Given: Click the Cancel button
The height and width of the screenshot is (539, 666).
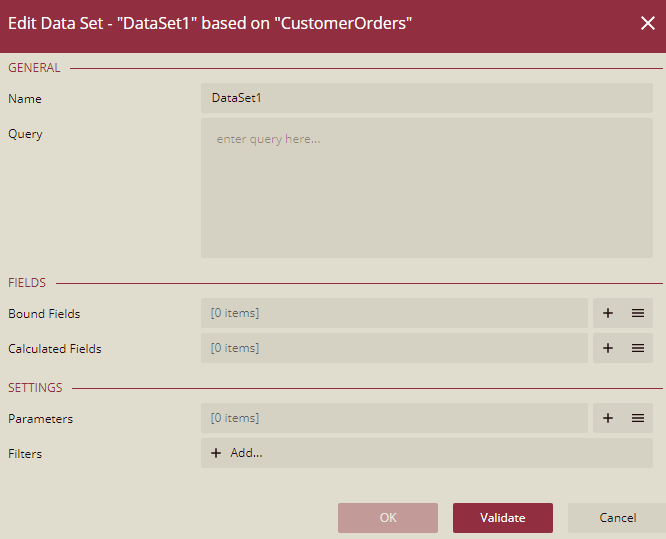Looking at the screenshot, I should click(x=617, y=518).
